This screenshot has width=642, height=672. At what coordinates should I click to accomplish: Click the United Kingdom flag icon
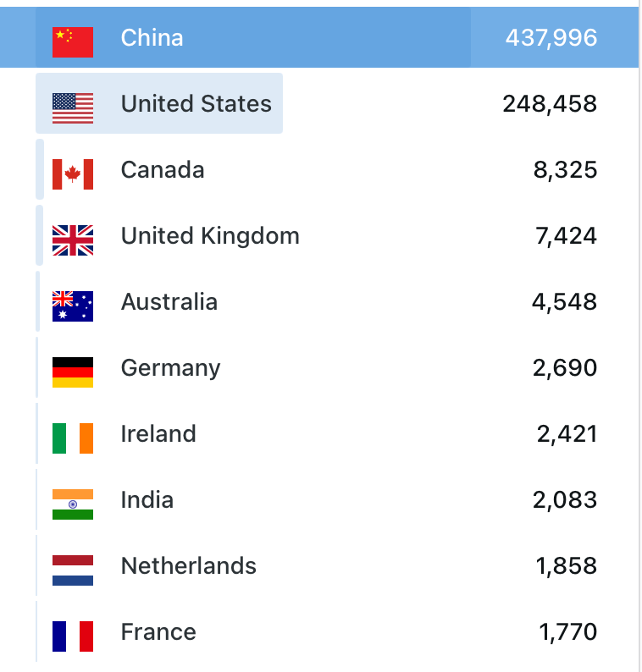(x=73, y=237)
